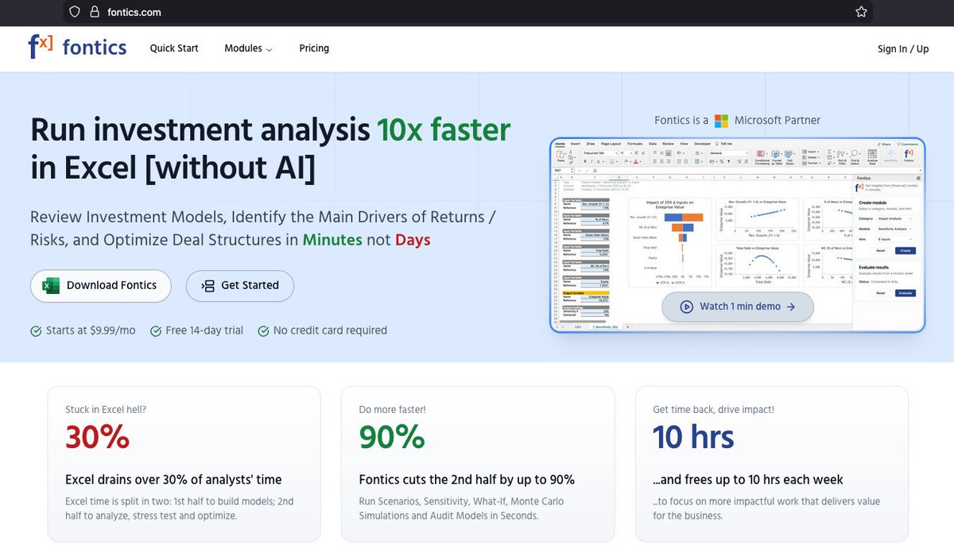Viewport: 954px width, 560px height.
Task: Click the bookmark star icon in address bar
Action: [861, 12]
